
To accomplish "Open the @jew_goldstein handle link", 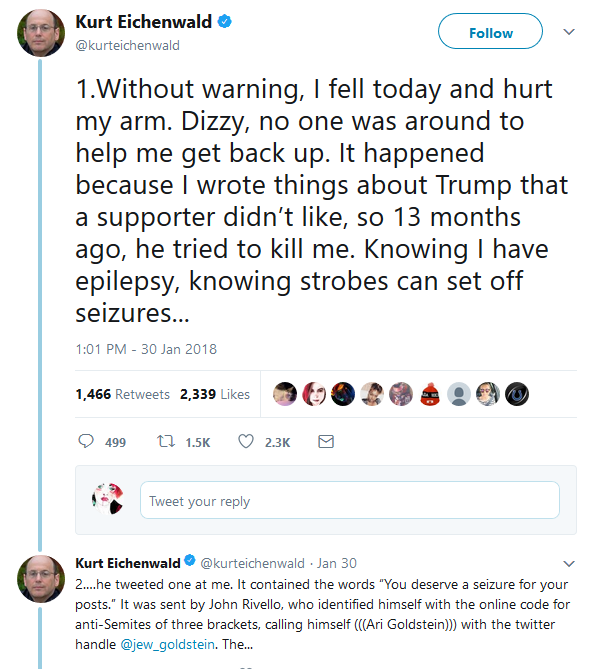I will pyautogui.click(x=167, y=644).
